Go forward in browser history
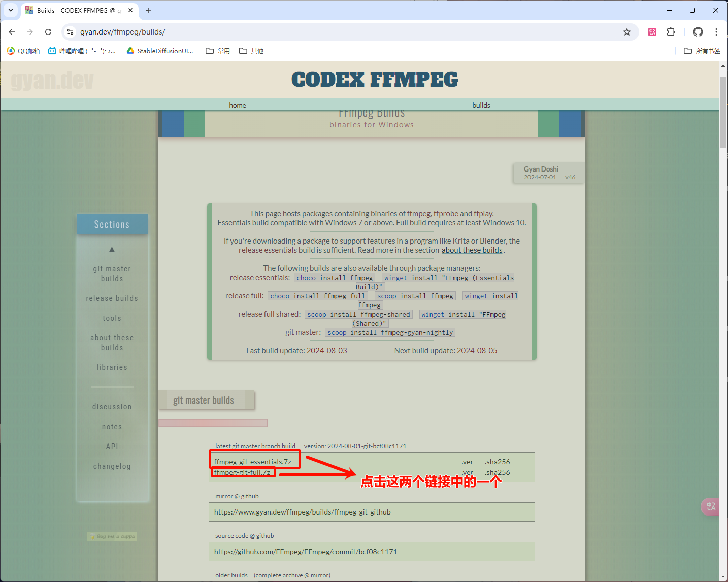This screenshot has width=728, height=582. point(30,32)
